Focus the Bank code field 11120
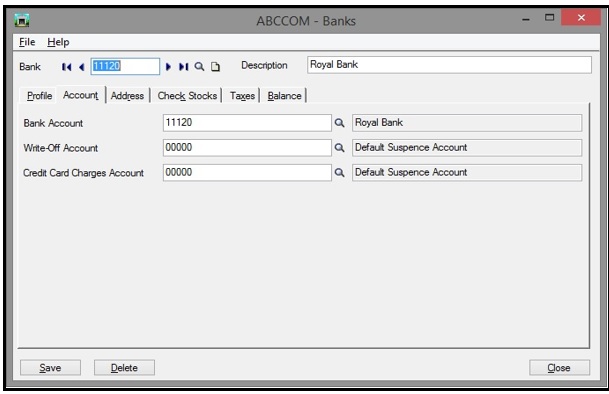Screen dimensions: 609x394 coord(125,66)
